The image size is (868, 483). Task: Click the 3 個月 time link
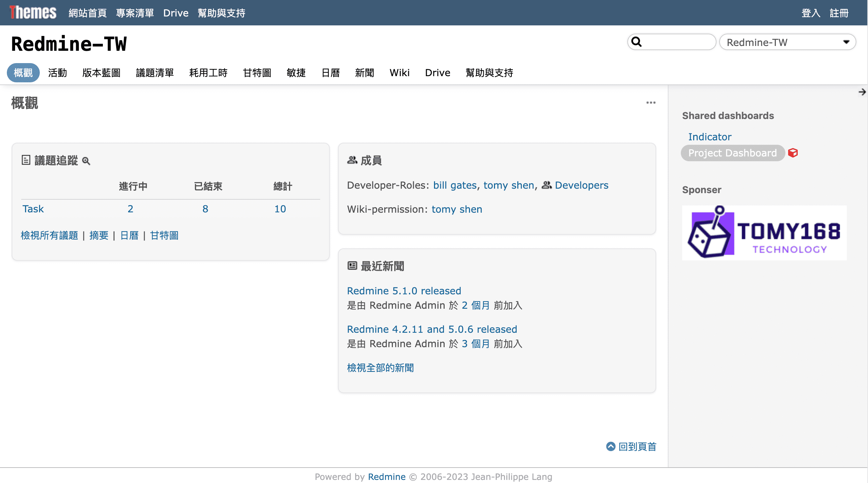pos(476,344)
